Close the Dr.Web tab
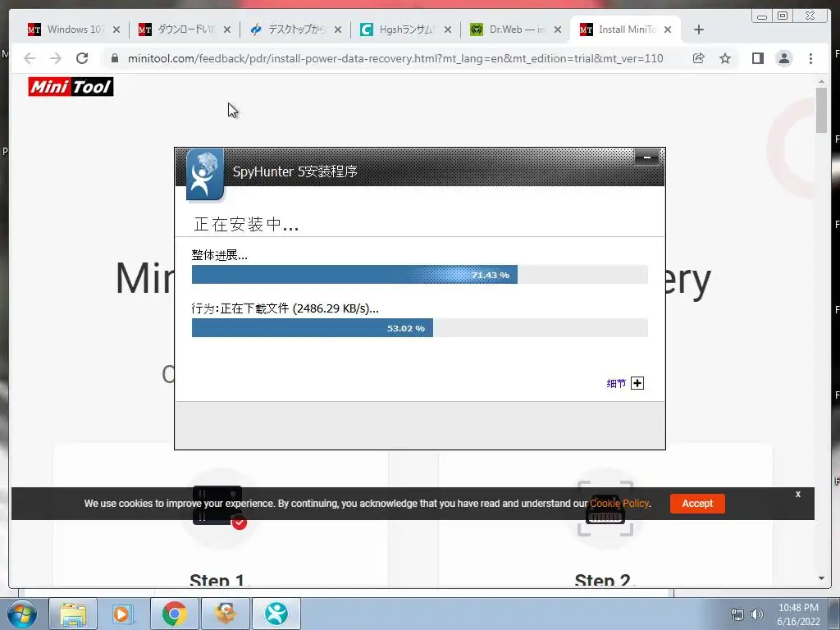 coord(558,30)
